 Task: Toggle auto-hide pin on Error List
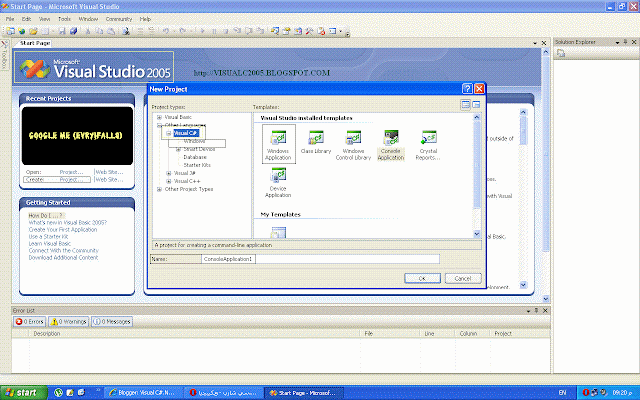pyautogui.click(x=536, y=311)
